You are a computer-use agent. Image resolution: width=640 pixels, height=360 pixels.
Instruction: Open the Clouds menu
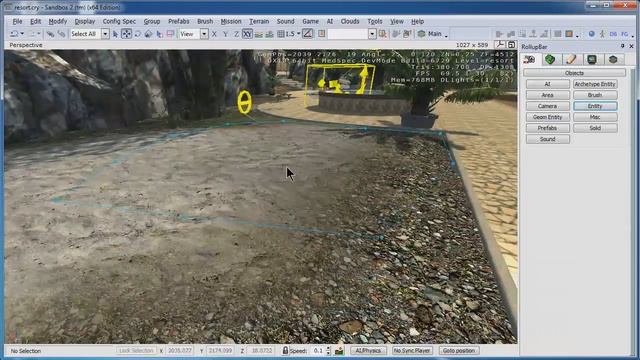(350, 21)
